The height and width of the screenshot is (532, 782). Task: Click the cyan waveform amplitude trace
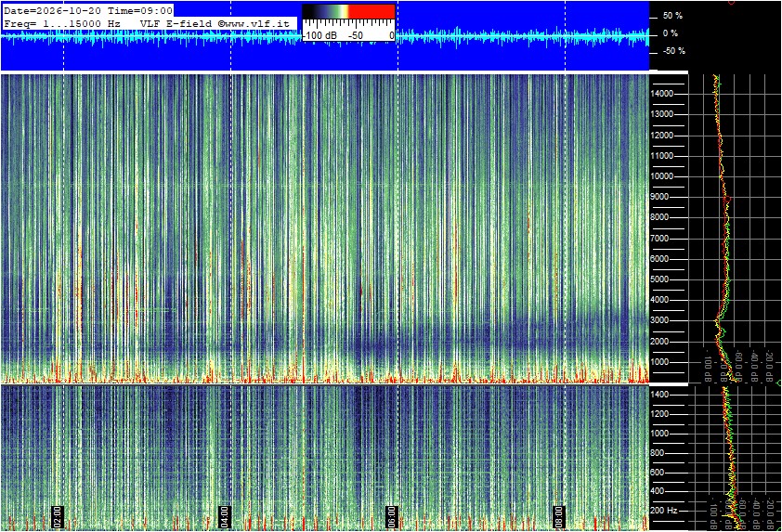pos(324,36)
